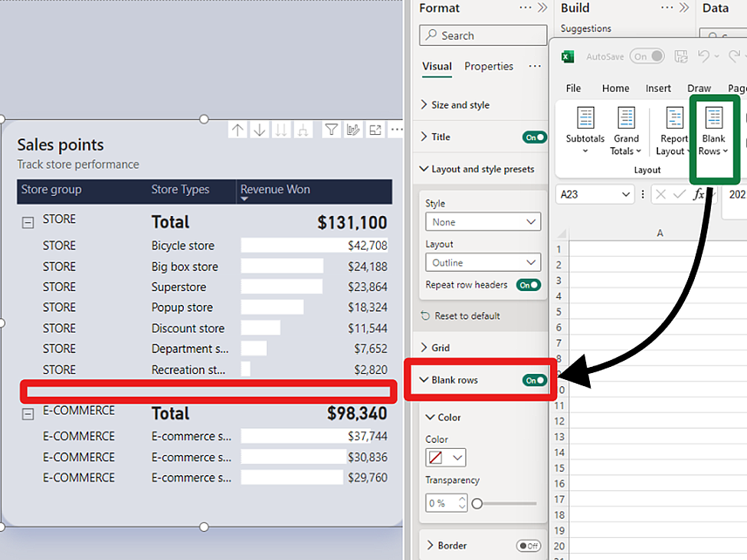Image resolution: width=747 pixels, height=560 pixels.
Task: Switch to the Properties tab
Action: 488,67
